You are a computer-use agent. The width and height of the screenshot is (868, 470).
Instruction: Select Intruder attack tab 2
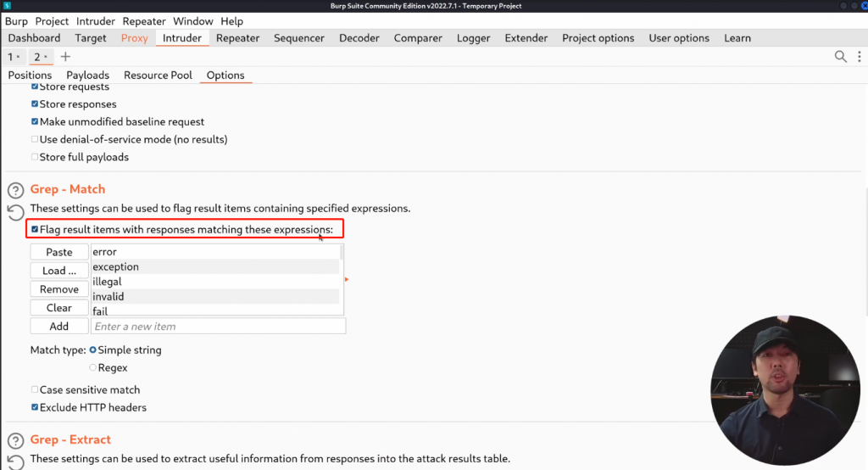tap(37, 57)
